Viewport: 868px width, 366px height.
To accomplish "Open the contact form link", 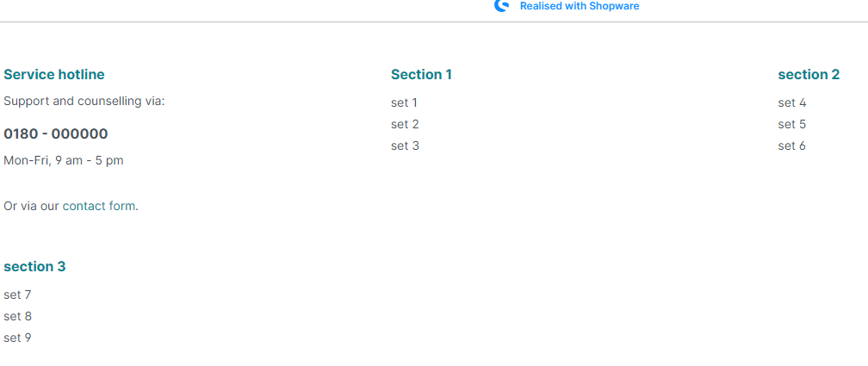I will click(x=100, y=206).
